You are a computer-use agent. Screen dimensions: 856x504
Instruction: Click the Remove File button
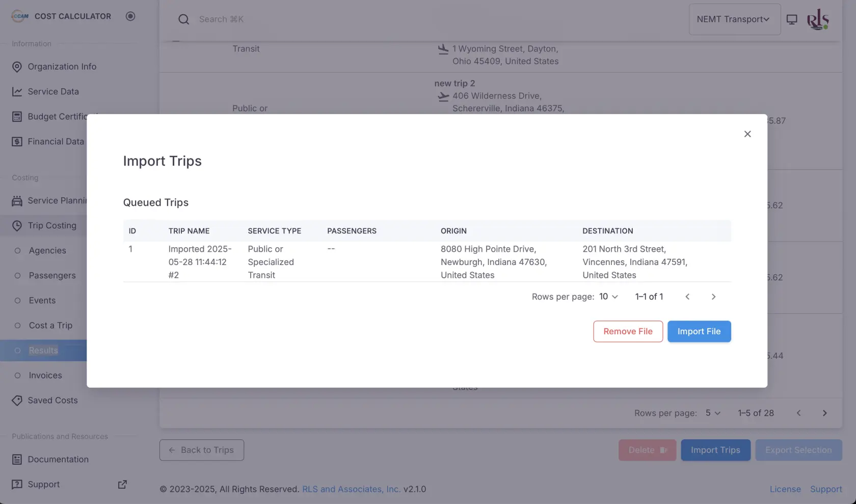click(x=628, y=332)
